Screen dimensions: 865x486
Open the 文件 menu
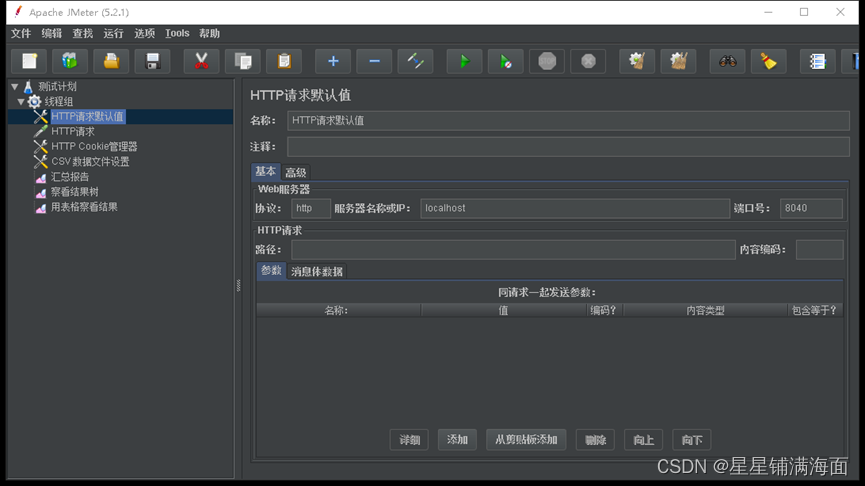(21, 34)
